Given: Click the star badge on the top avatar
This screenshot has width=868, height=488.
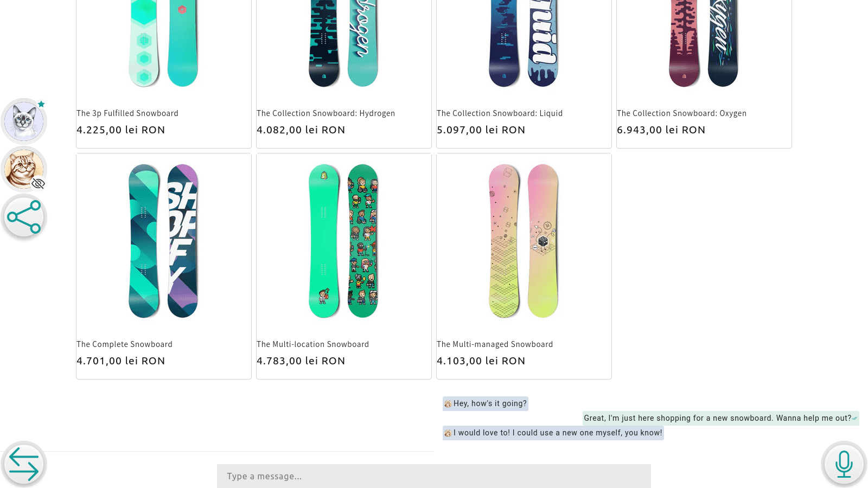Looking at the screenshot, I should [41, 104].
